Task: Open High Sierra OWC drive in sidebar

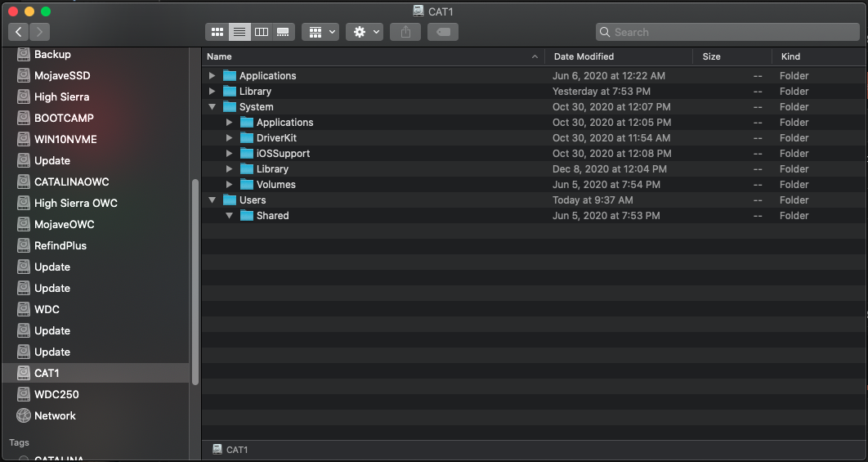Action: (x=96, y=203)
